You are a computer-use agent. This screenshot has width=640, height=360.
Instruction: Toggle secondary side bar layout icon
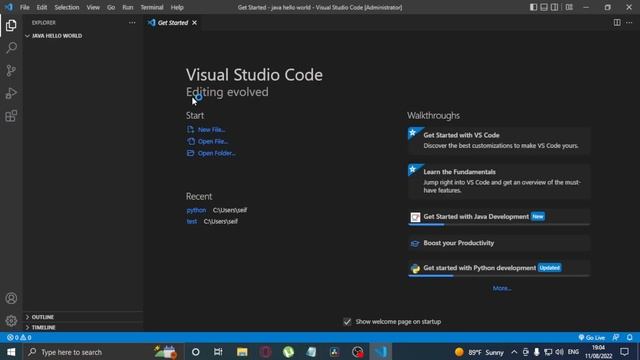pos(555,7)
